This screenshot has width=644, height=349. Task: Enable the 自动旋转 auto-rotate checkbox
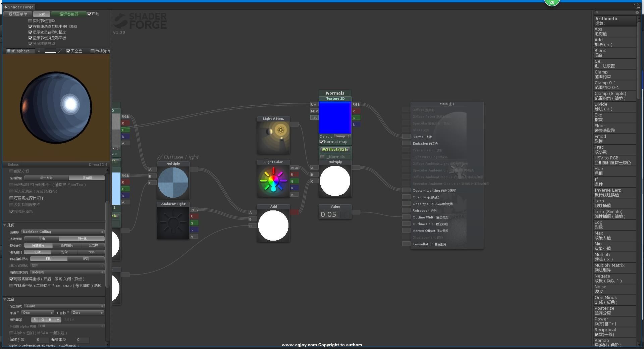click(x=93, y=51)
